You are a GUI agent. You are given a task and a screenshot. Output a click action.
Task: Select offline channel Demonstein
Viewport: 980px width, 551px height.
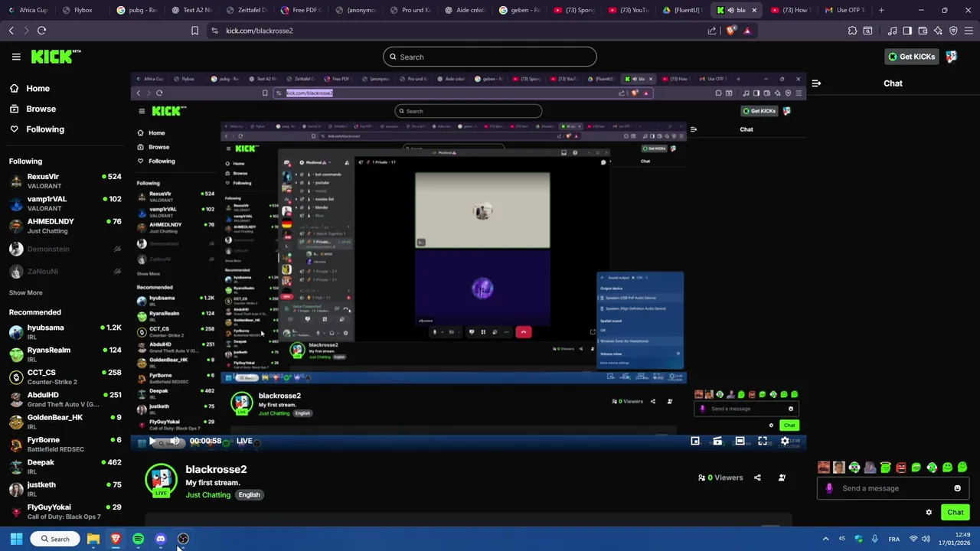click(65, 249)
